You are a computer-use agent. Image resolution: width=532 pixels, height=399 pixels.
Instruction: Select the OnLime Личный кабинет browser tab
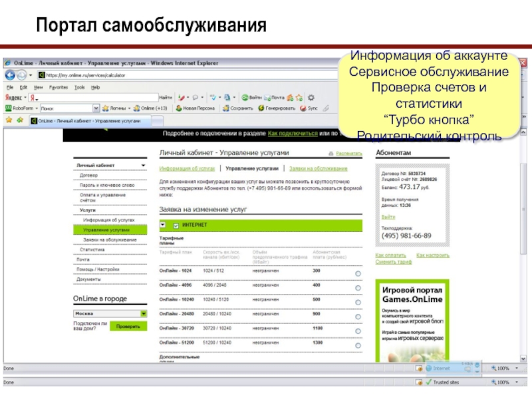pyautogui.click(x=90, y=121)
